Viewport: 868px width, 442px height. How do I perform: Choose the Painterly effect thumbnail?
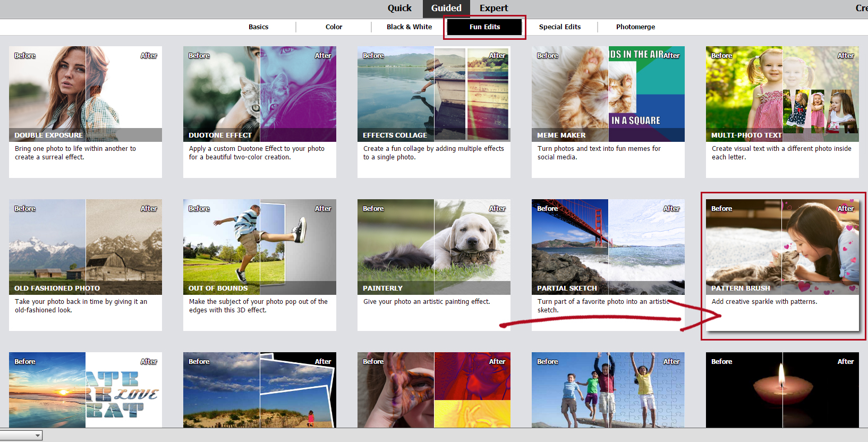click(434, 247)
